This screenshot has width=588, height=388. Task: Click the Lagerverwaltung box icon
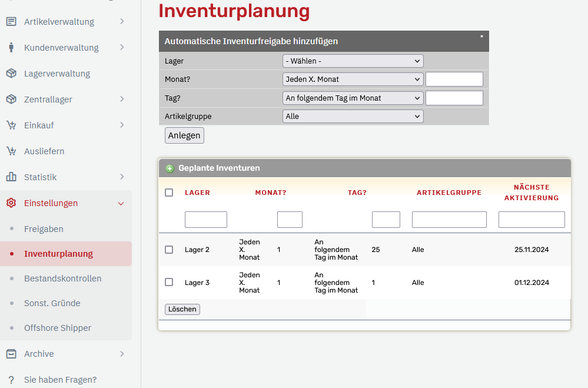point(11,74)
